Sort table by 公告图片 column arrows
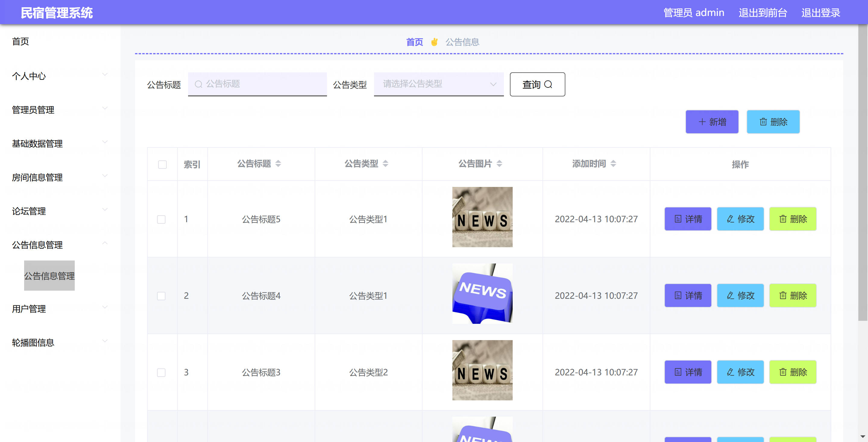Image resolution: width=868 pixels, height=442 pixels. 499,164
